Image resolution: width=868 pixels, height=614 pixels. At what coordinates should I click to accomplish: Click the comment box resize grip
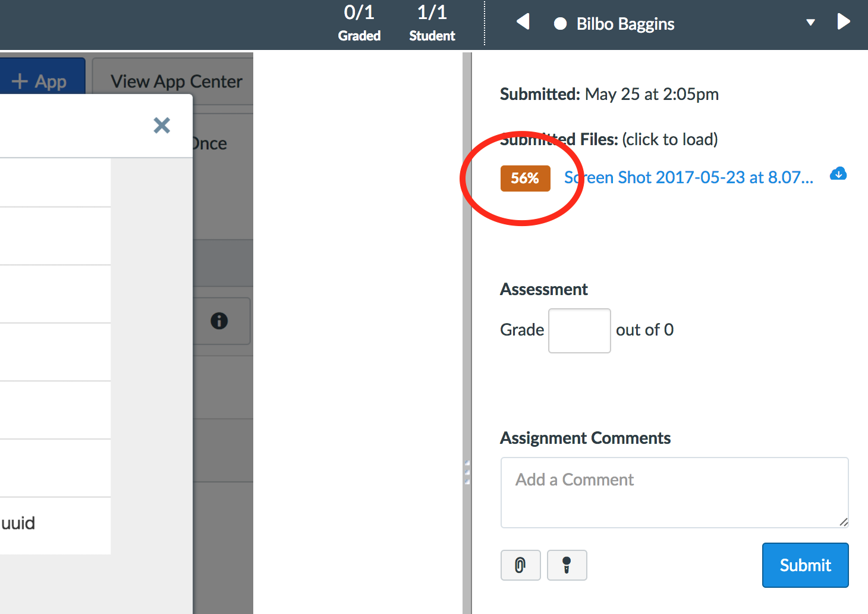tap(843, 522)
